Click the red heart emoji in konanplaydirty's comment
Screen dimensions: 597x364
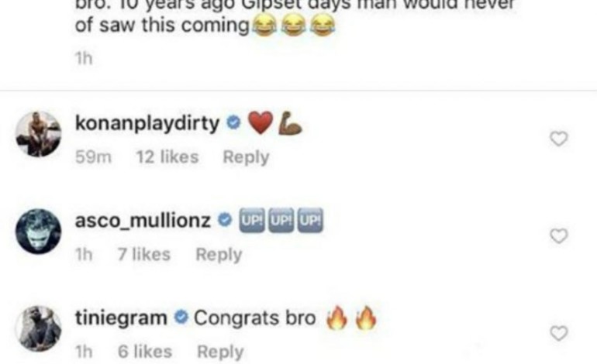pyautogui.click(x=261, y=123)
